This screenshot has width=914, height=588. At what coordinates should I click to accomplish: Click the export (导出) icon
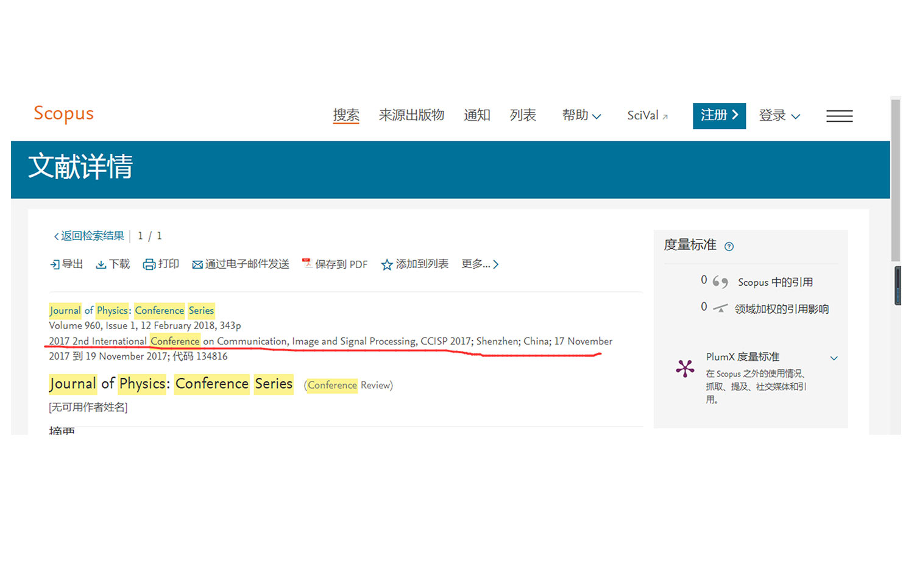click(x=55, y=264)
